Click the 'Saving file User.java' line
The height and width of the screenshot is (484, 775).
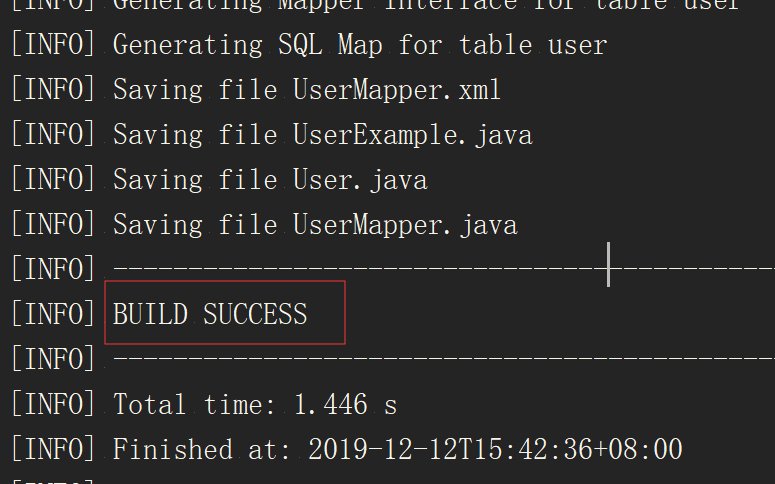coord(219,180)
